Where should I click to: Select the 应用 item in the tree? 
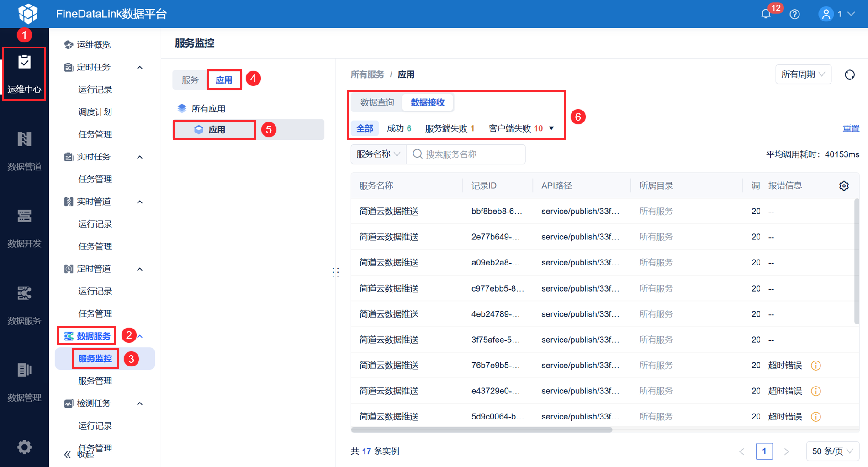pyautogui.click(x=249, y=130)
